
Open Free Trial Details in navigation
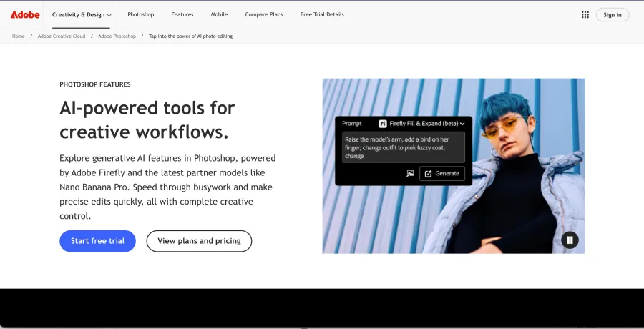click(322, 14)
